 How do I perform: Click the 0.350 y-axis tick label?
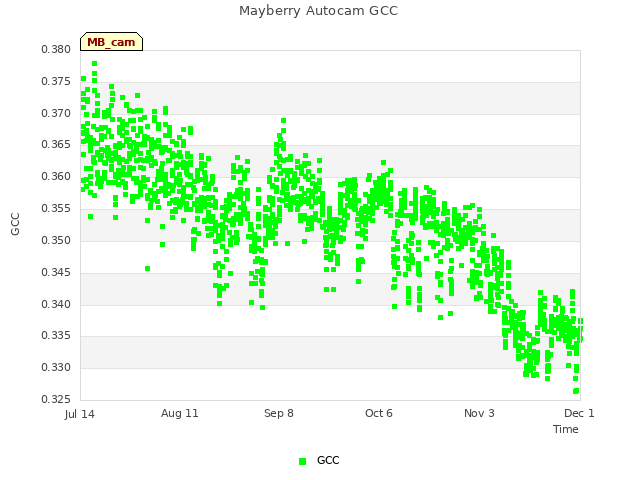click(x=56, y=240)
